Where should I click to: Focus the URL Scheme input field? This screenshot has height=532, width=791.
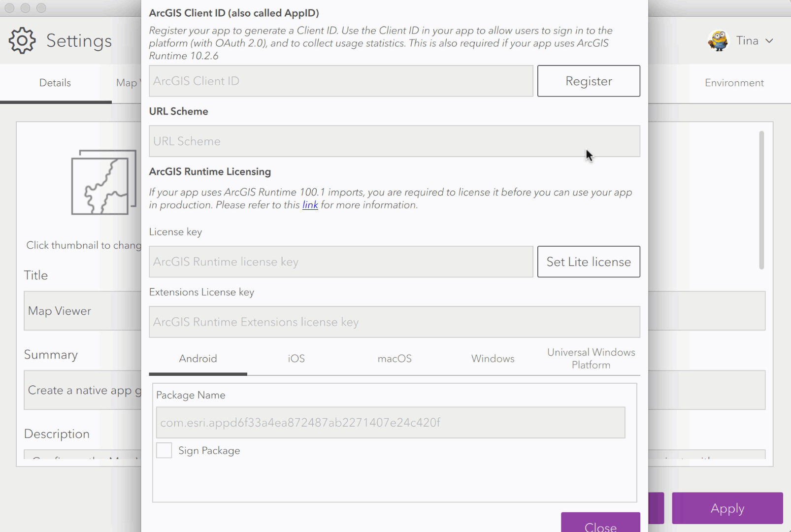395,141
